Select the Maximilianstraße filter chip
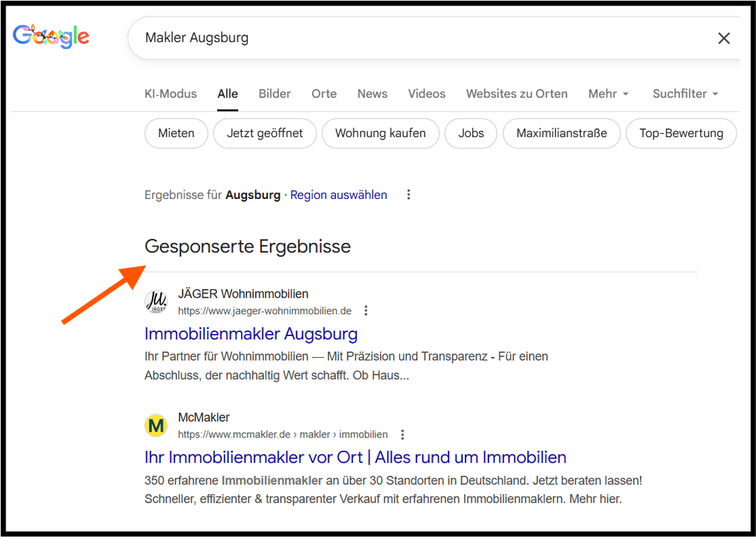756x537 pixels. click(561, 133)
